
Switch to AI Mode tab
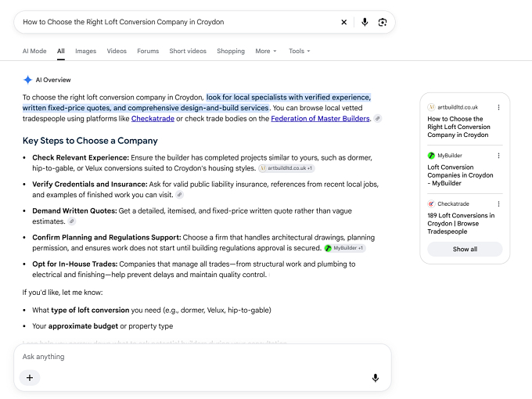pos(34,51)
